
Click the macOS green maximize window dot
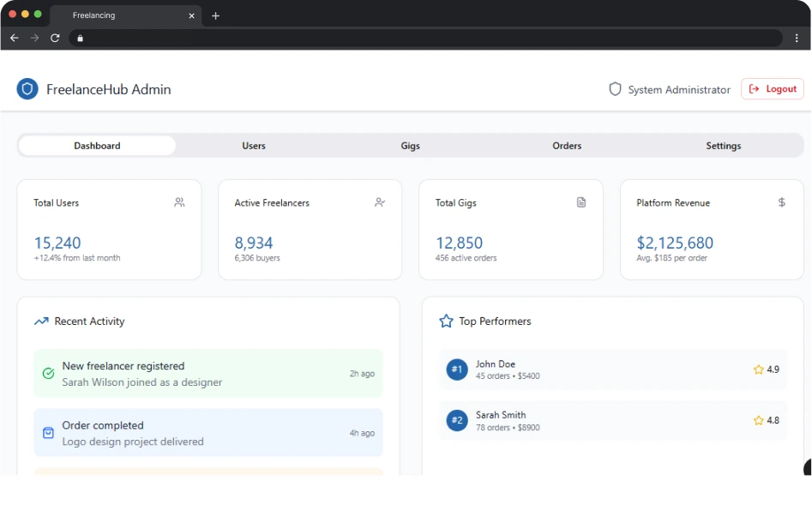(38, 15)
